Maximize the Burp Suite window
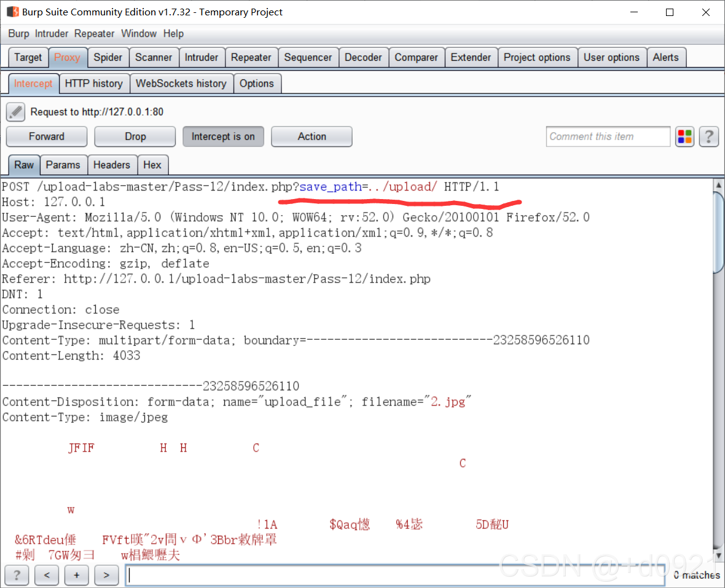725x588 pixels. click(x=670, y=12)
